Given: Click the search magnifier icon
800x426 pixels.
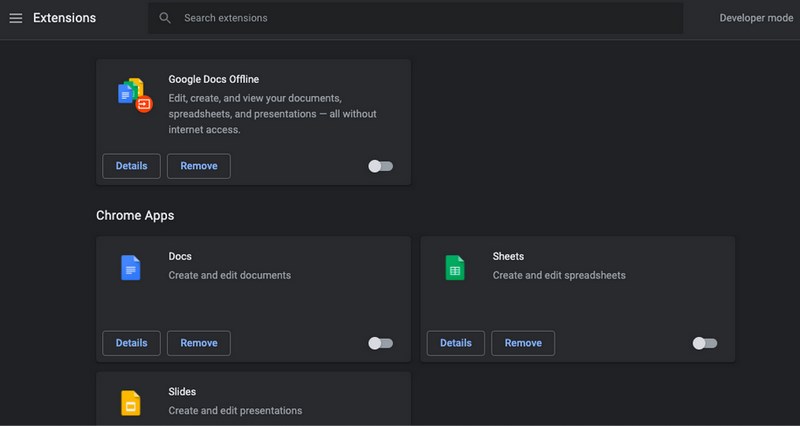Looking at the screenshot, I should tap(164, 18).
